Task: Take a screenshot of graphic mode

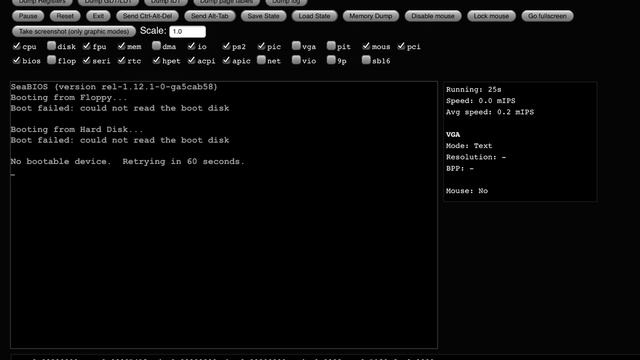Action: pos(74,31)
